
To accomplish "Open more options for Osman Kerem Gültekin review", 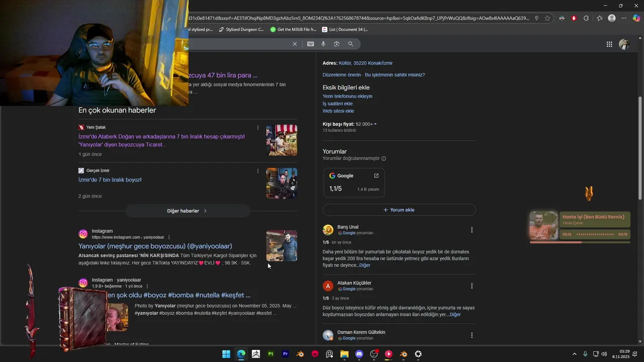I will click(472, 335).
